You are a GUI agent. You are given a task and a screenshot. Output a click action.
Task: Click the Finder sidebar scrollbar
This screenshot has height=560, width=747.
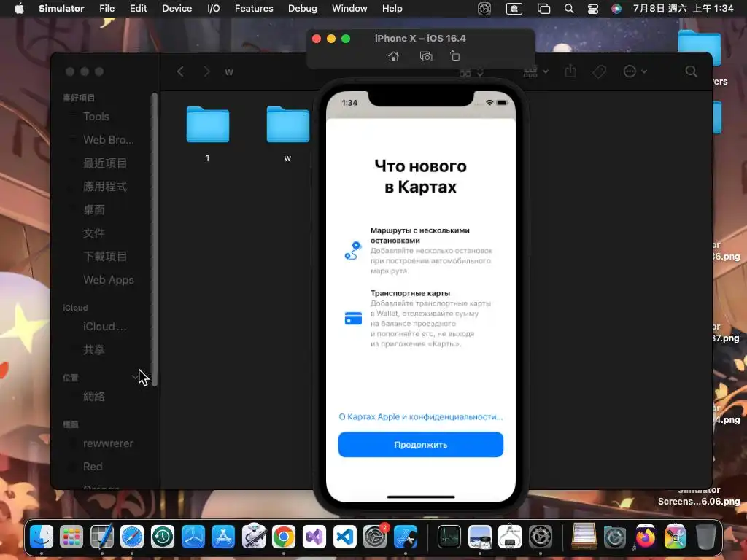(x=155, y=239)
